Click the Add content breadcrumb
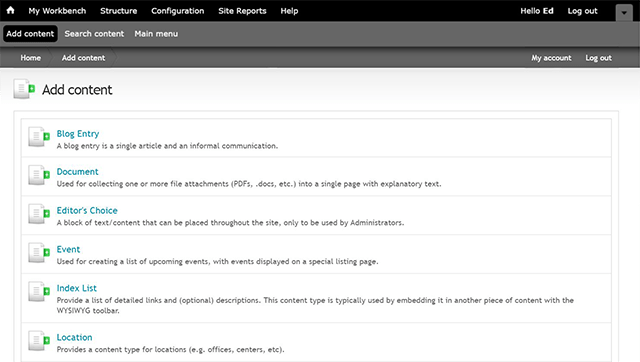 coord(84,58)
